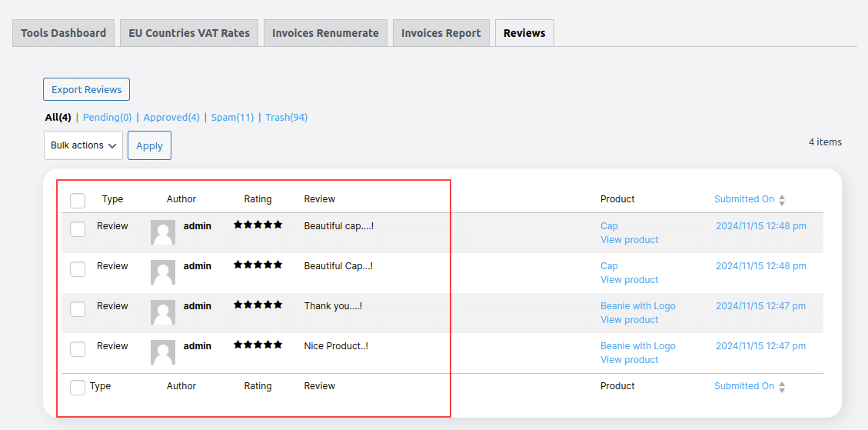Click View product in 'Beautiful cap....!' row
The image size is (868, 430).
tap(630, 239)
